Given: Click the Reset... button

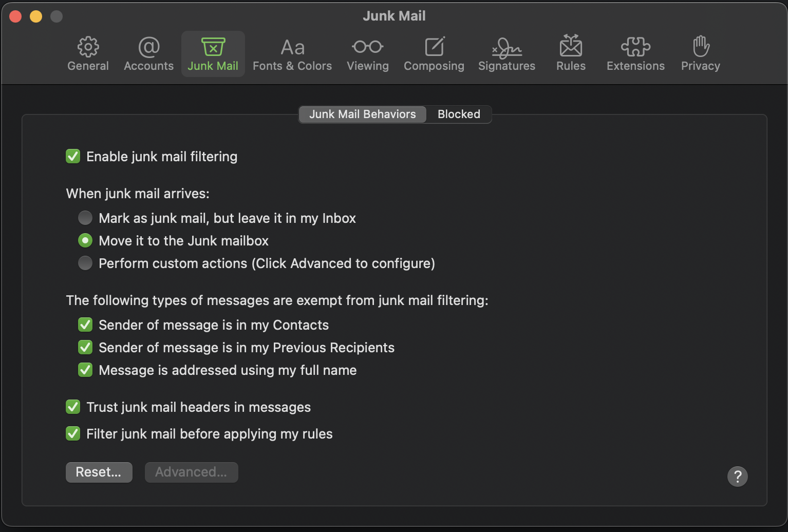Looking at the screenshot, I should pos(99,472).
